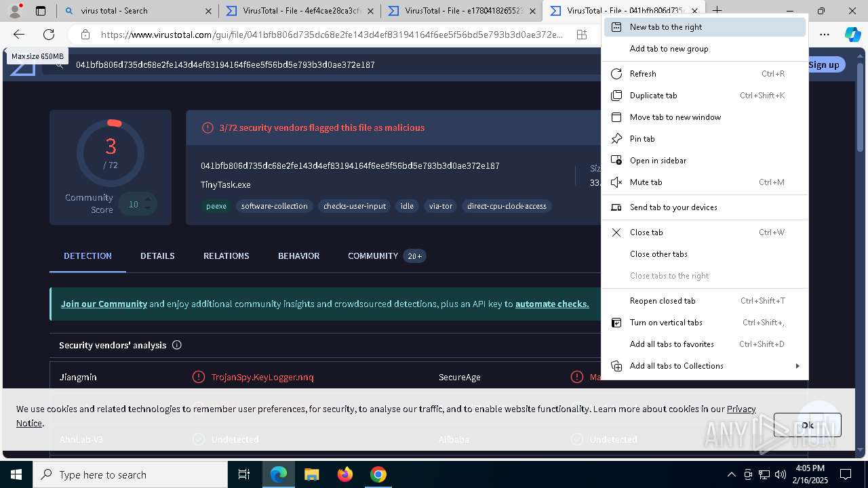The width and height of the screenshot is (868, 488).
Task: Choose Reopen closed tab
Action: click(705, 301)
